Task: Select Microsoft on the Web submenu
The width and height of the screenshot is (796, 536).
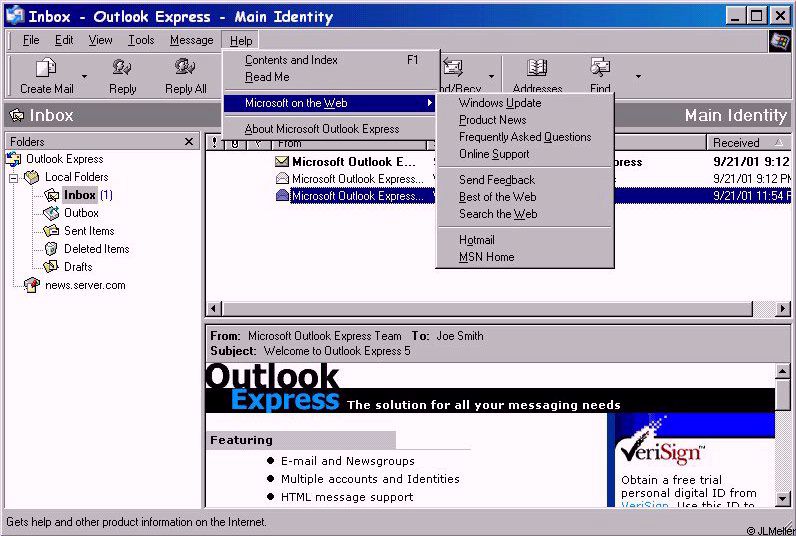Action: [x=330, y=103]
